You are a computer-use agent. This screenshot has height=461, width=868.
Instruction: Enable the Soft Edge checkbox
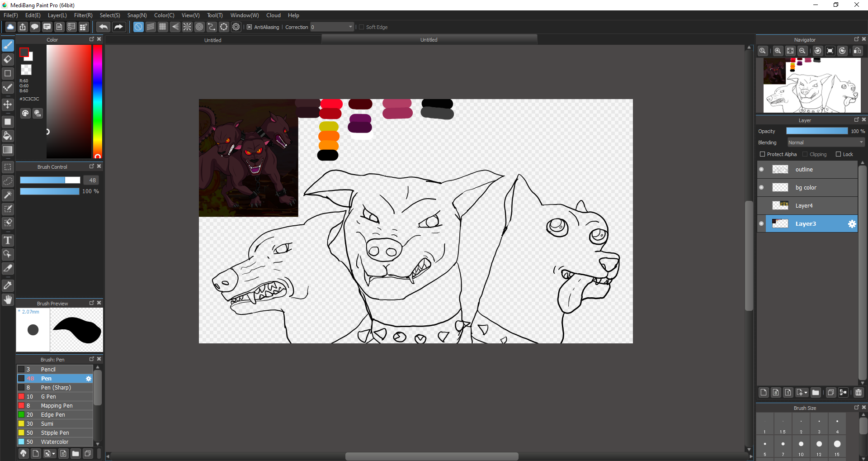click(361, 27)
